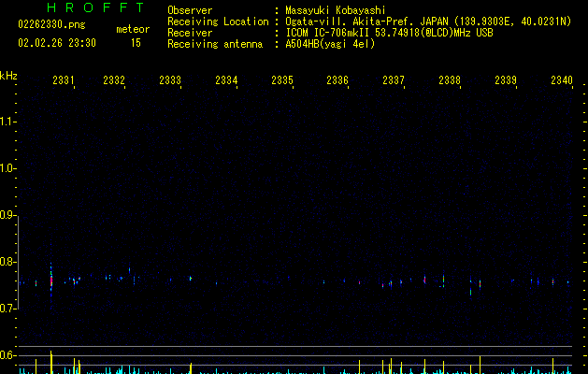Click the Observer label
The width and height of the screenshot is (588, 374).
coord(190,10)
